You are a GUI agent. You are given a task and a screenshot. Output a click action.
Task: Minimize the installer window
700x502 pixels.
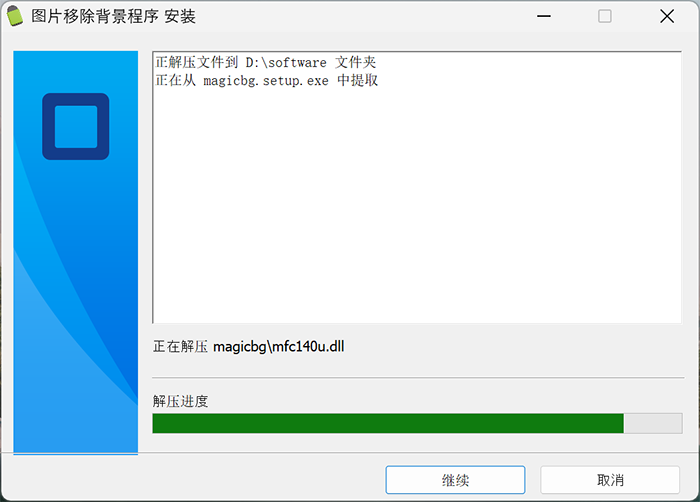(544, 17)
